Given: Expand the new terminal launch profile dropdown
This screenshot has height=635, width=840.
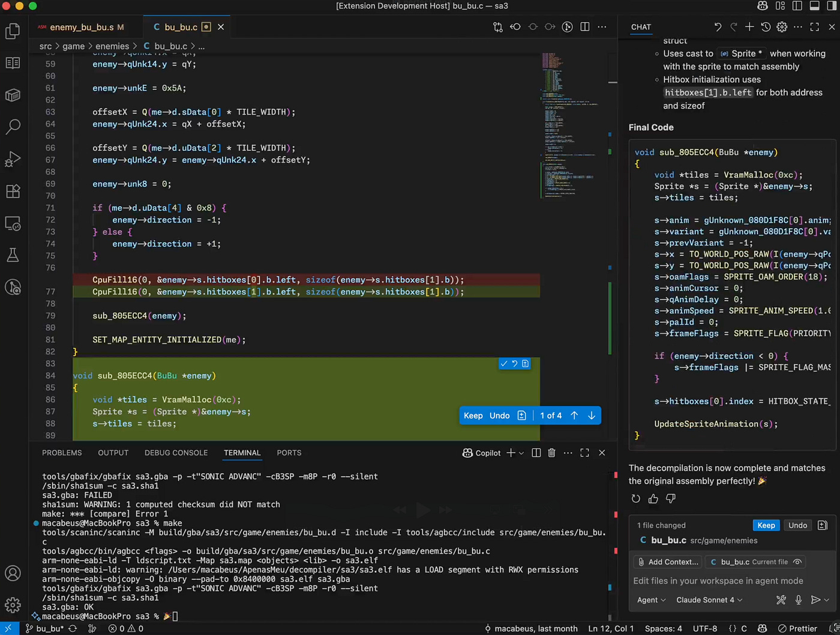Looking at the screenshot, I should (521, 453).
